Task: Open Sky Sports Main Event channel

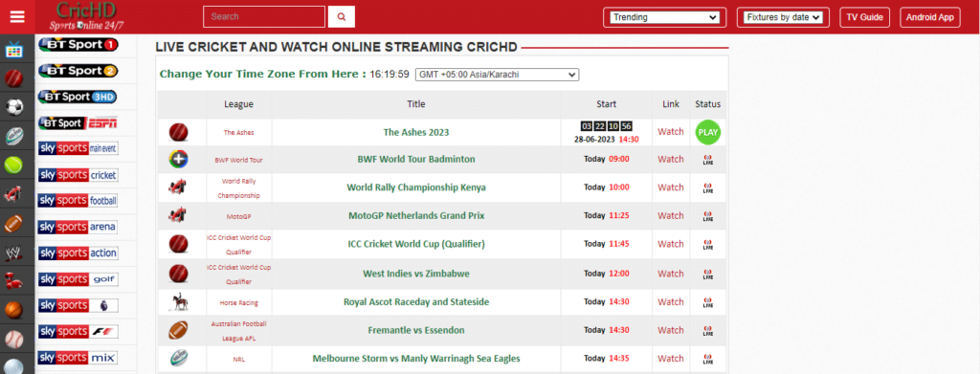Action: [x=78, y=148]
